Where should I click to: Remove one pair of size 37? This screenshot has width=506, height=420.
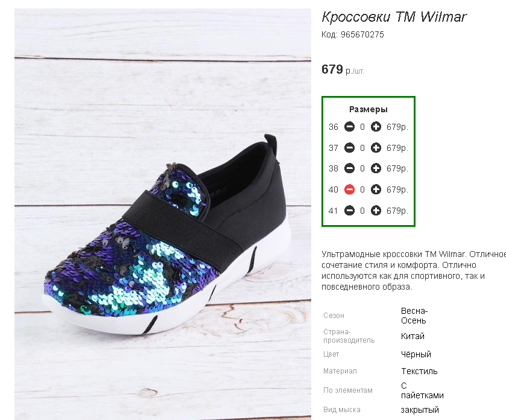pyautogui.click(x=349, y=148)
